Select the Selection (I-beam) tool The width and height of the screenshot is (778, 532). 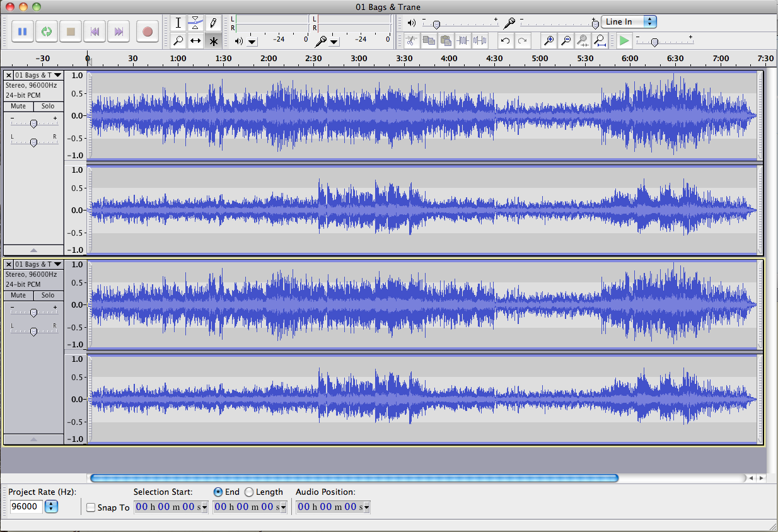(178, 23)
